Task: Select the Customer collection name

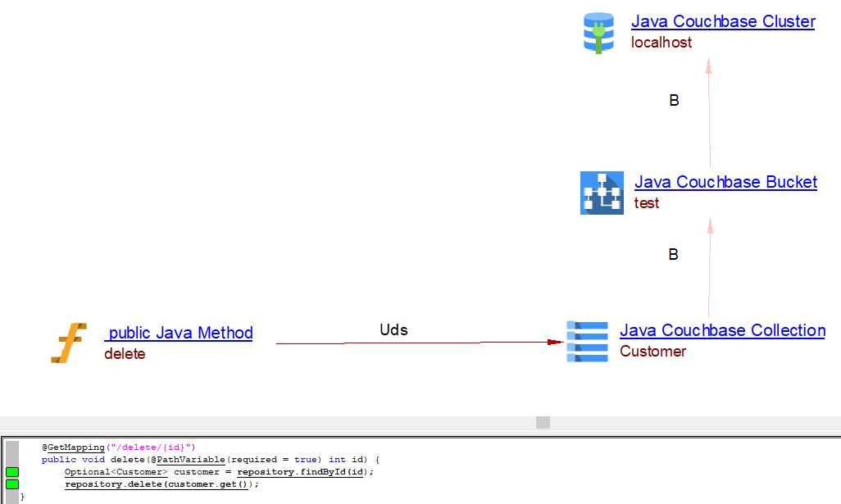Action: click(x=652, y=352)
